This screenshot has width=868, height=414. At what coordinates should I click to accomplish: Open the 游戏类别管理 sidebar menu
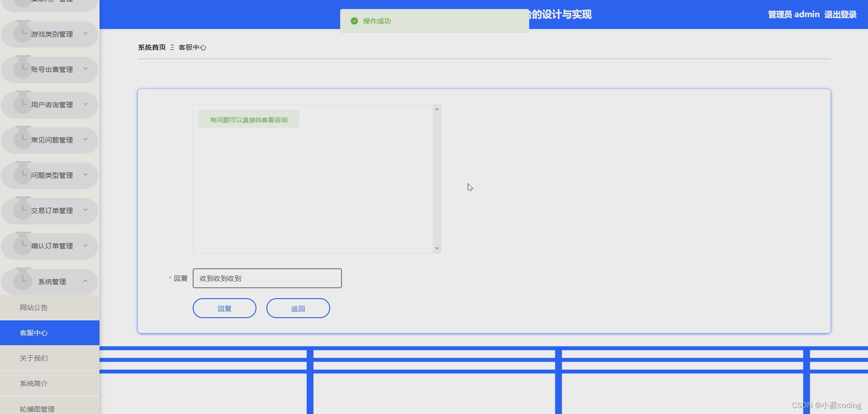pos(50,34)
